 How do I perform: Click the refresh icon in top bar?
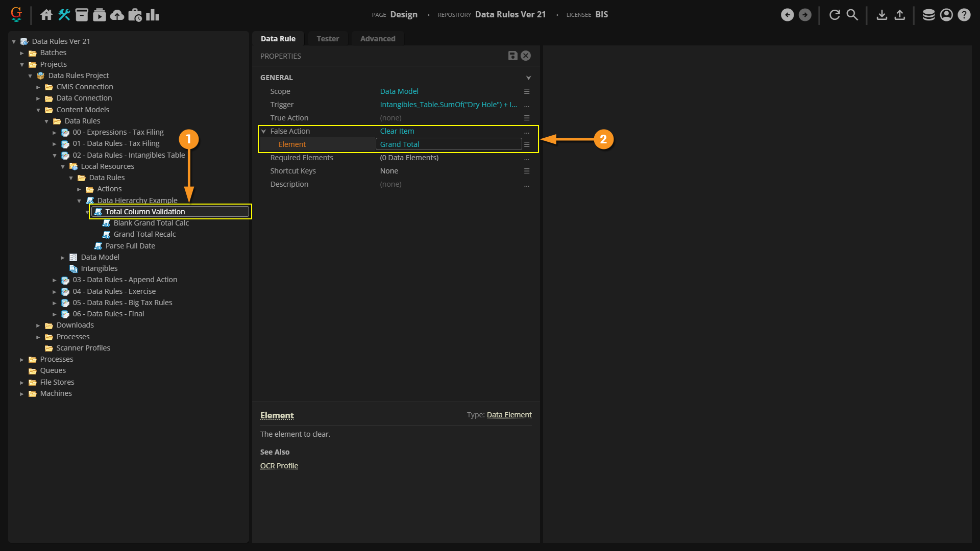(x=835, y=15)
